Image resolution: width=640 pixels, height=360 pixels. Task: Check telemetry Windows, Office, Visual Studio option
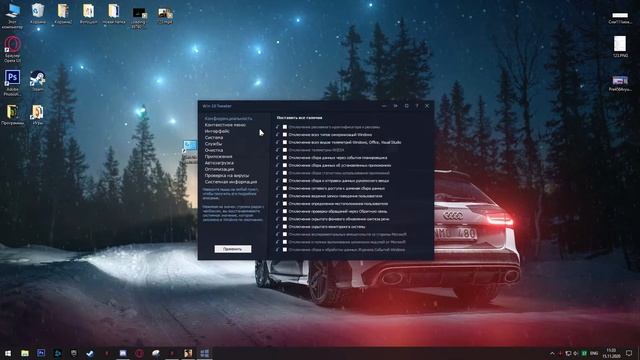[285, 142]
